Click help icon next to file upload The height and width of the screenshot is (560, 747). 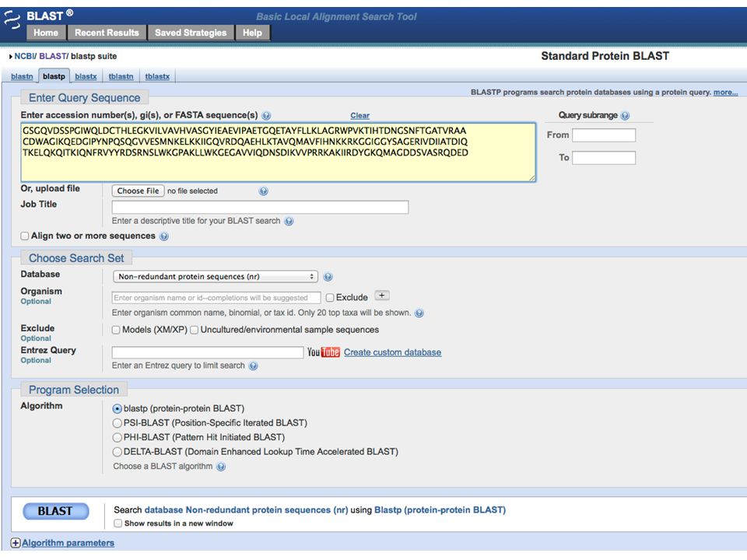tap(264, 191)
